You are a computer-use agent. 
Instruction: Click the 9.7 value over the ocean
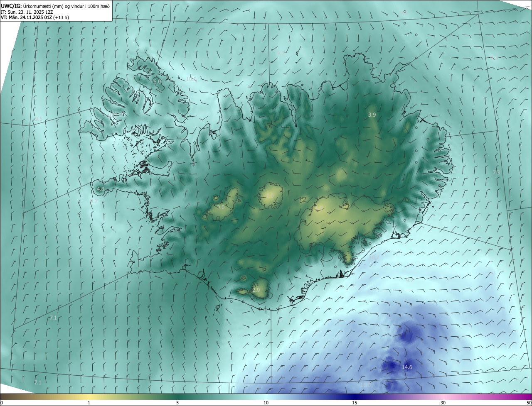point(410,281)
